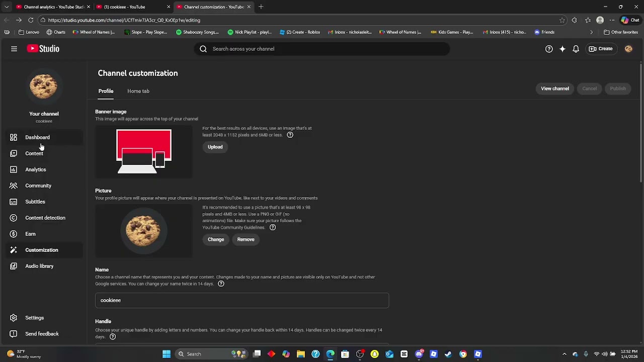Open the sparkle Ask Studio icon
The image size is (644, 362).
(562, 49)
